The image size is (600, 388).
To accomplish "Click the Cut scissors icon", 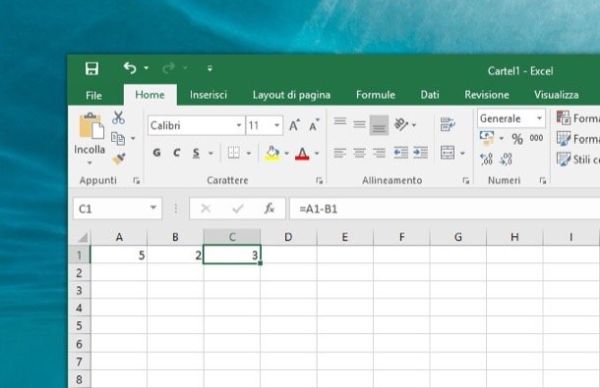I will pos(118,117).
